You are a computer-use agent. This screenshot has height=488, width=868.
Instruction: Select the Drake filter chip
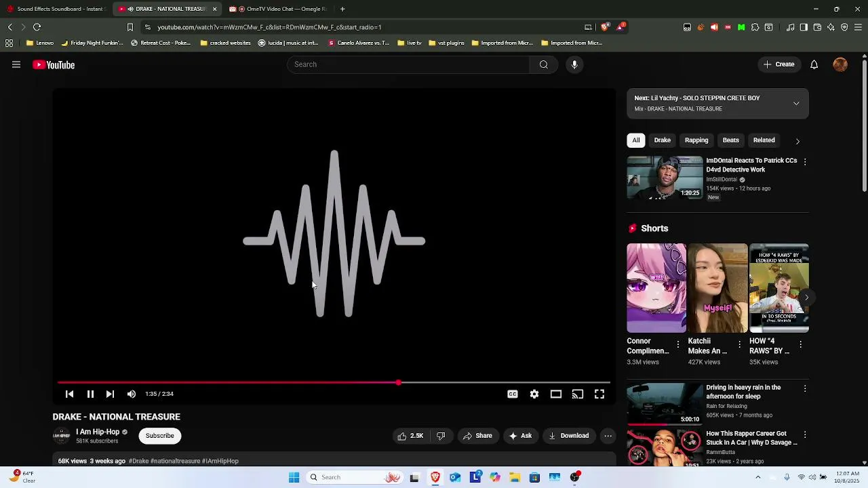tap(663, 140)
